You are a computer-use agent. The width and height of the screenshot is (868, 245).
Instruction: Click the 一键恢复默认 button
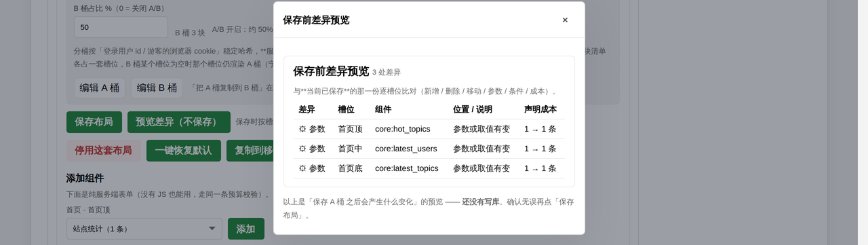click(x=184, y=151)
